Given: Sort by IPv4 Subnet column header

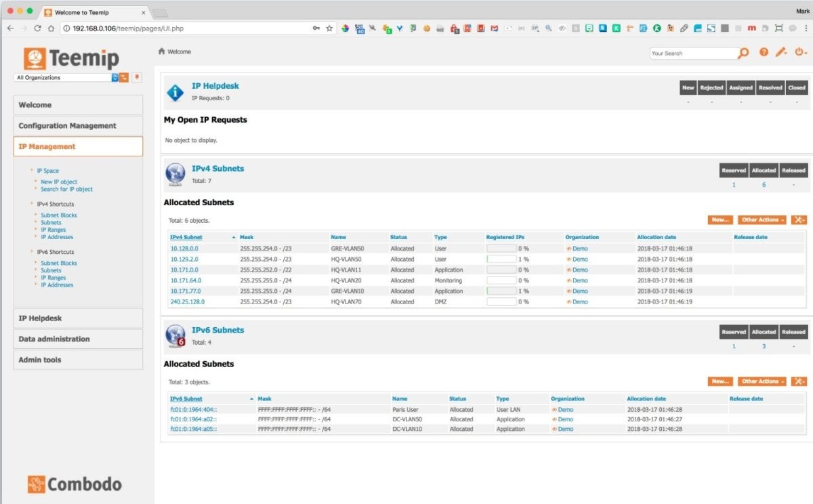Looking at the screenshot, I should coord(186,237).
